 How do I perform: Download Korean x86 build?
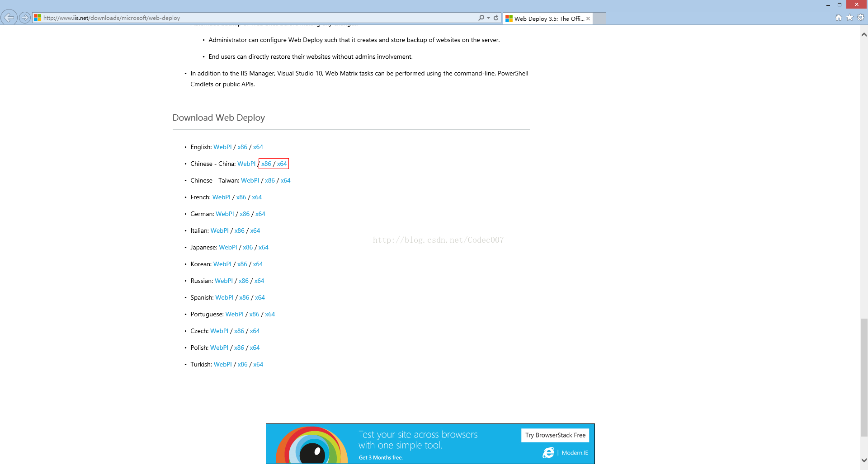(x=242, y=264)
